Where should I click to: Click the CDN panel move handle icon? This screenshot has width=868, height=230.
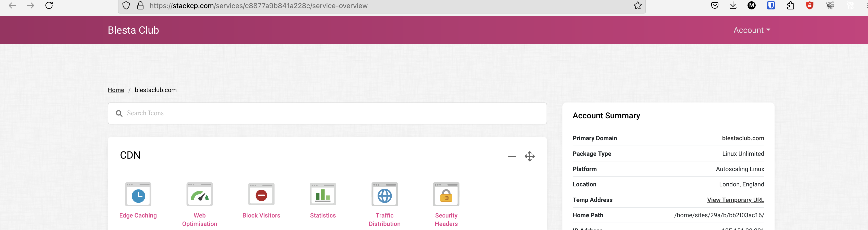click(x=530, y=156)
